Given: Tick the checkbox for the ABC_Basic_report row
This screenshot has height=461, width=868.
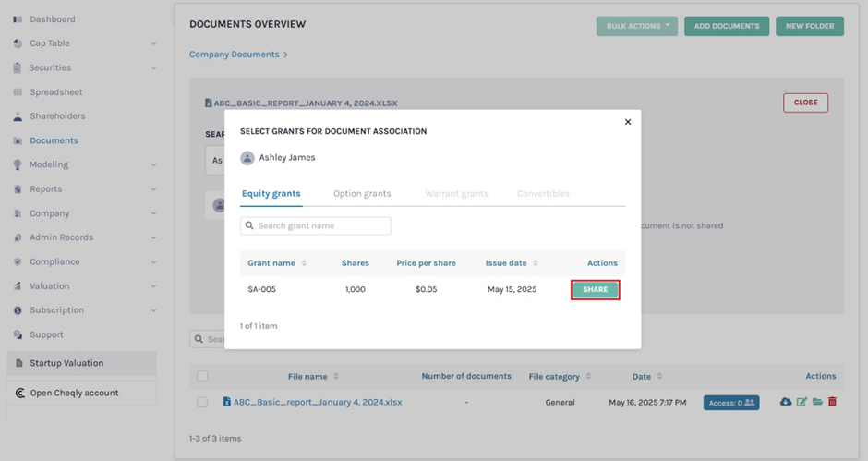Looking at the screenshot, I should [202, 403].
